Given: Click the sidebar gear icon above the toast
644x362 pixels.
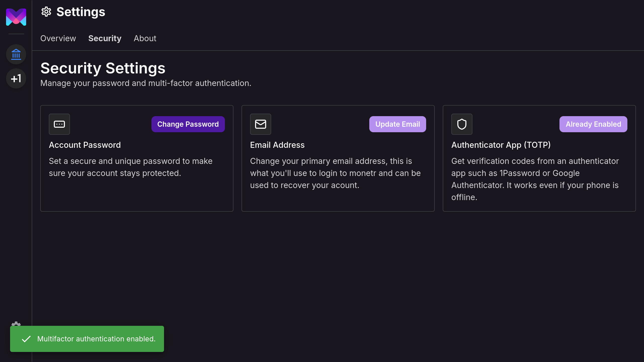Looking at the screenshot, I should pyautogui.click(x=16, y=324).
